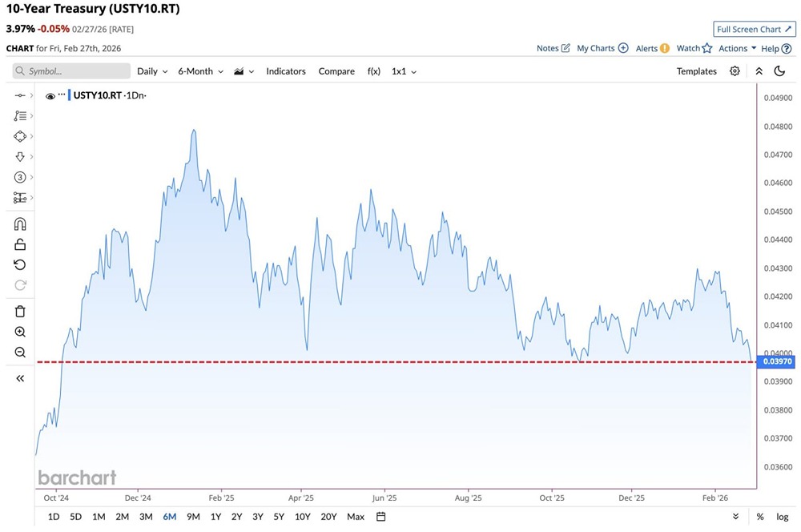Undo the last chart action
801x532 pixels.
pyautogui.click(x=20, y=264)
